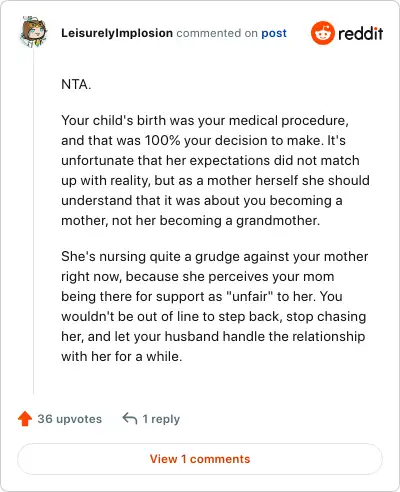Click the "100%" text in the comment
The image size is (400, 492).
coord(162,140)
